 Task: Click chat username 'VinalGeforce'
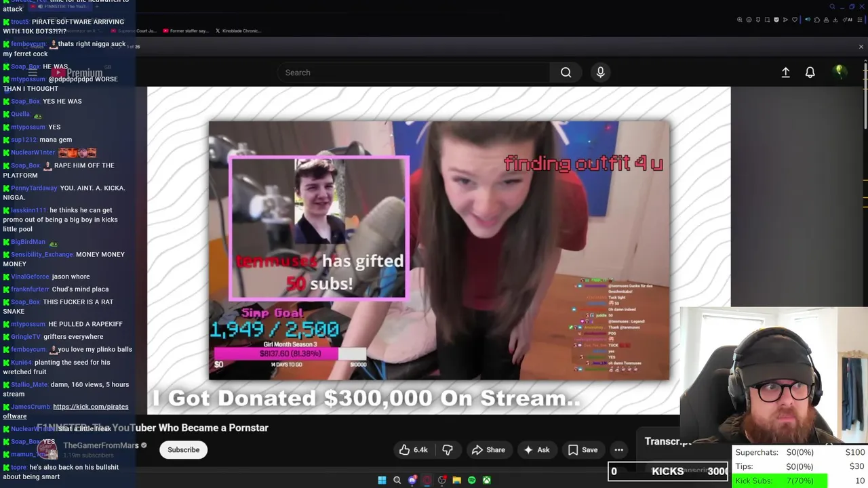(x=30, y=277)
